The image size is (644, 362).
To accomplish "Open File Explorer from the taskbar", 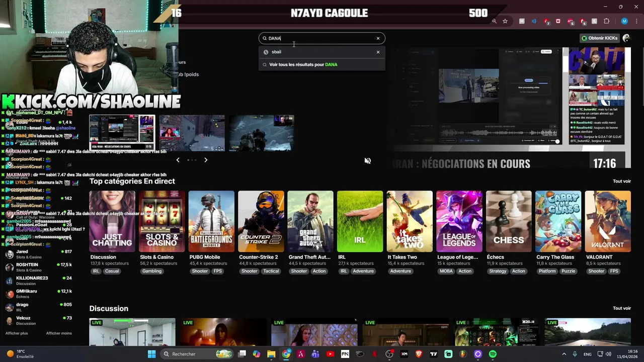I will (x=271, y=354).
